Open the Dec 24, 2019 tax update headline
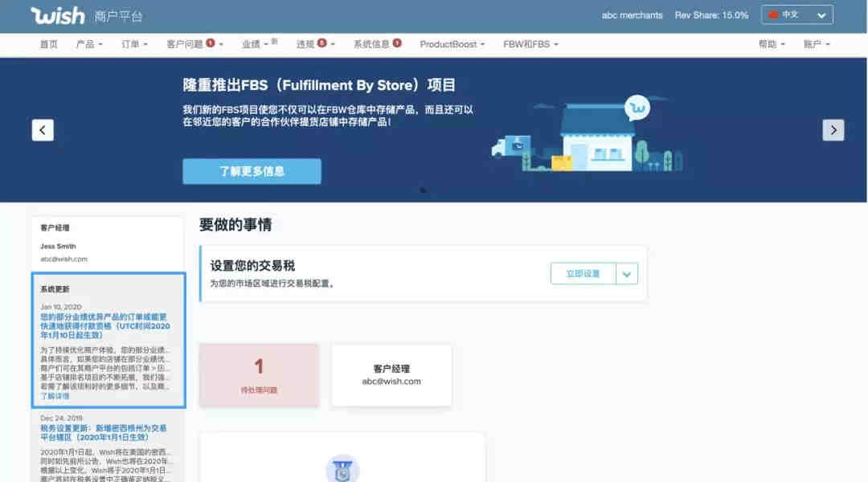The image size is (868, 482). 103,433
